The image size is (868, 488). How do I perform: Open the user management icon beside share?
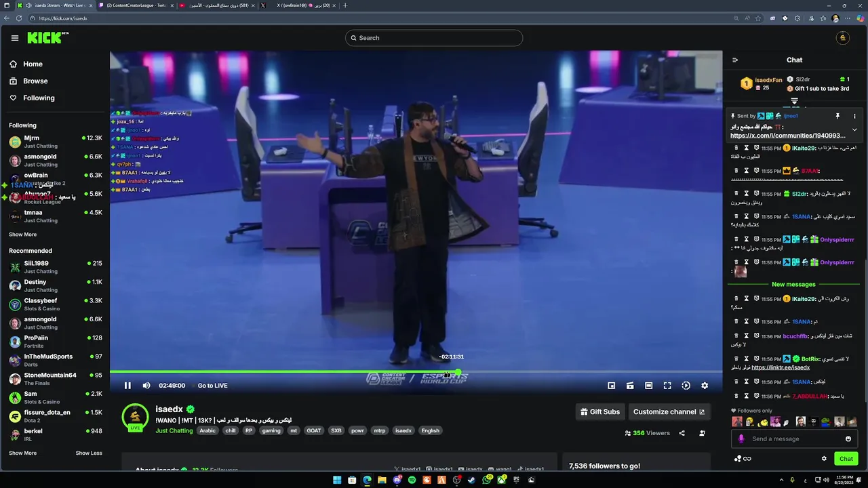[x=703, y=433]
